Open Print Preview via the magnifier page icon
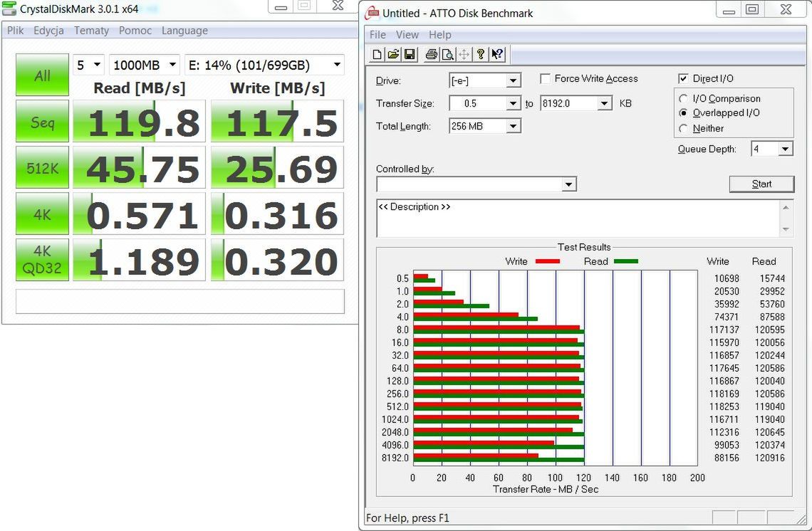 coord(447,54)
